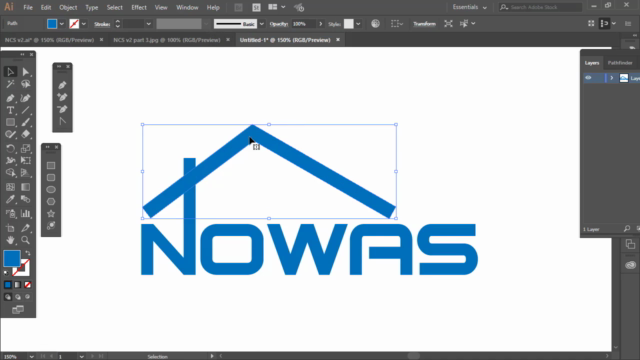Open graphic Style dropdown

point(358,24)
